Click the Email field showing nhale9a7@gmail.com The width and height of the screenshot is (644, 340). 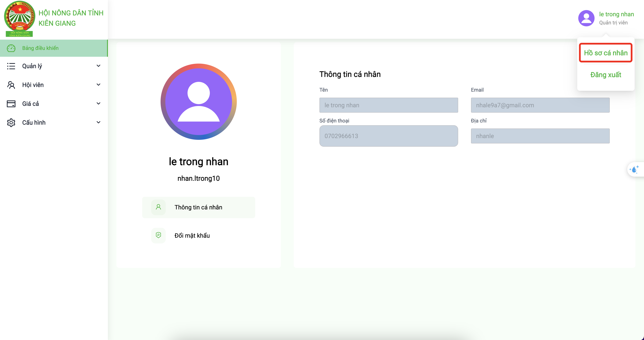click(x=540, y=105)
